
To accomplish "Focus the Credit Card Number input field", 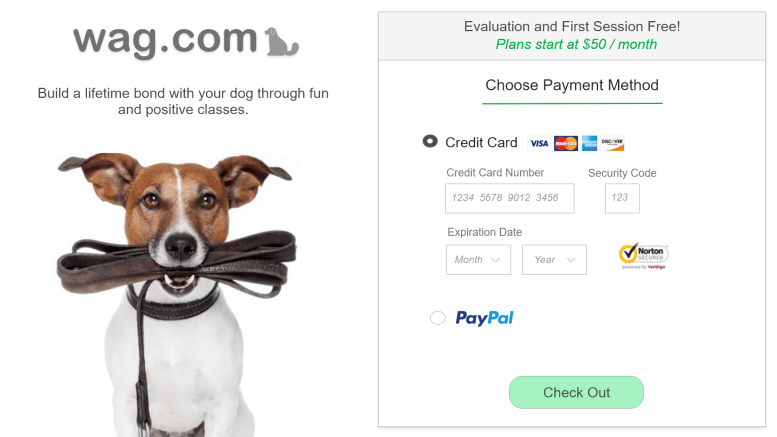I will click(x=509, y=198).
